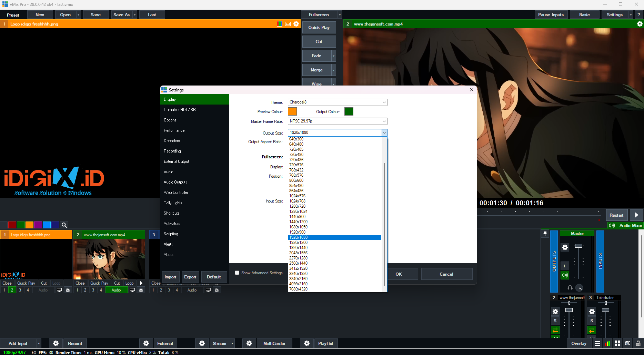Open the Recording settings tab

(x=195, y=151)
